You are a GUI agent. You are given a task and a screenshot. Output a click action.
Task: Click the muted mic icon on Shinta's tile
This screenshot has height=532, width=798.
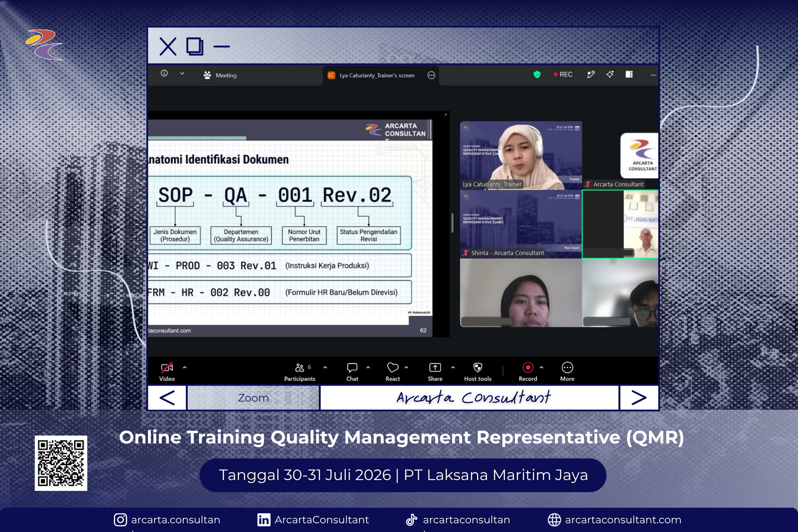[x=466, y=253]
